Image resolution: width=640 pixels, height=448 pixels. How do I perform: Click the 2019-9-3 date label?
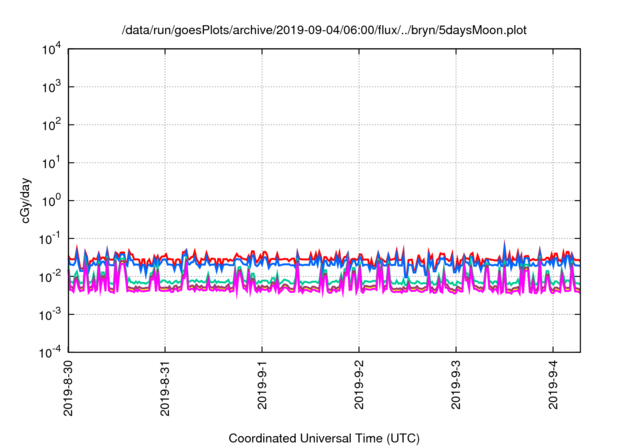(x=456, y=385)
